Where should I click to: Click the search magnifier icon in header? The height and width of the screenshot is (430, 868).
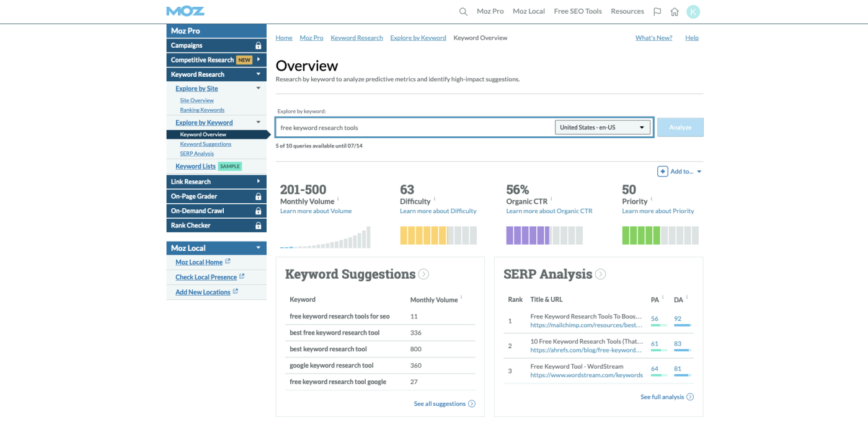tap(463, 12)
